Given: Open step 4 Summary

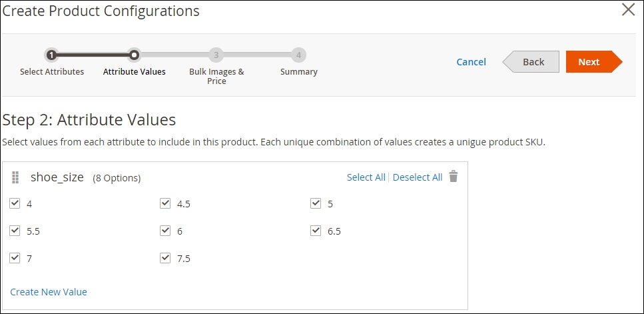Looking at the screenshot, I should click(x=298, y=55).
